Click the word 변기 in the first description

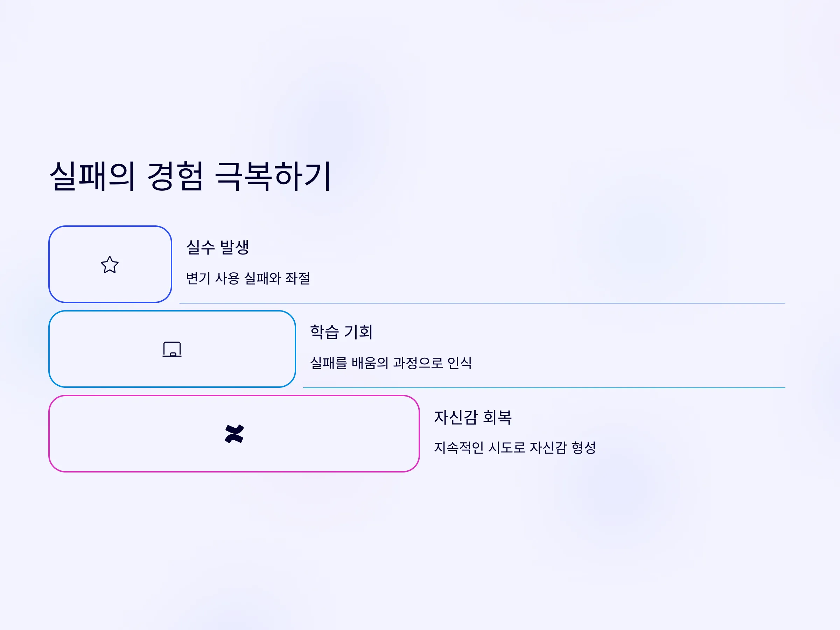[198, 278]
